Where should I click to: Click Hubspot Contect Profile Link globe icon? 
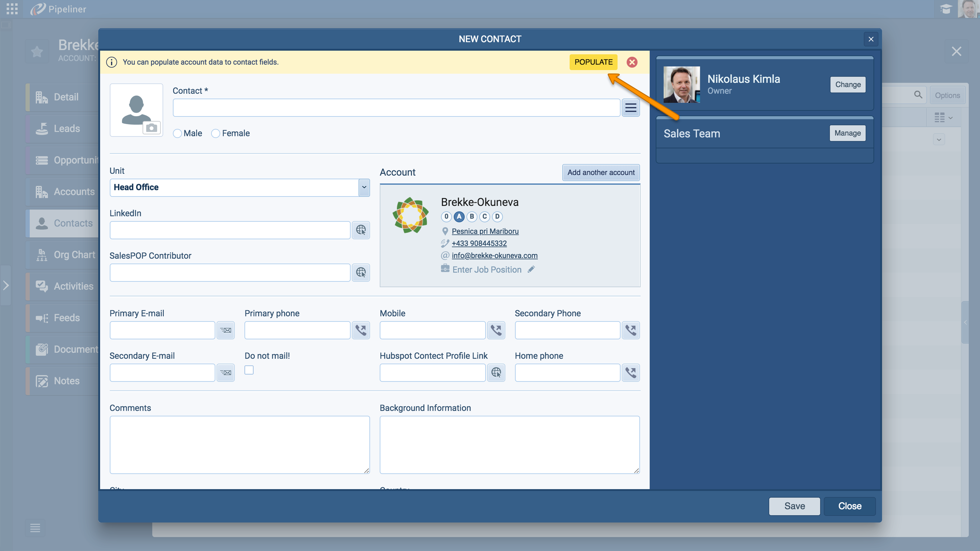tap(496, 373)
